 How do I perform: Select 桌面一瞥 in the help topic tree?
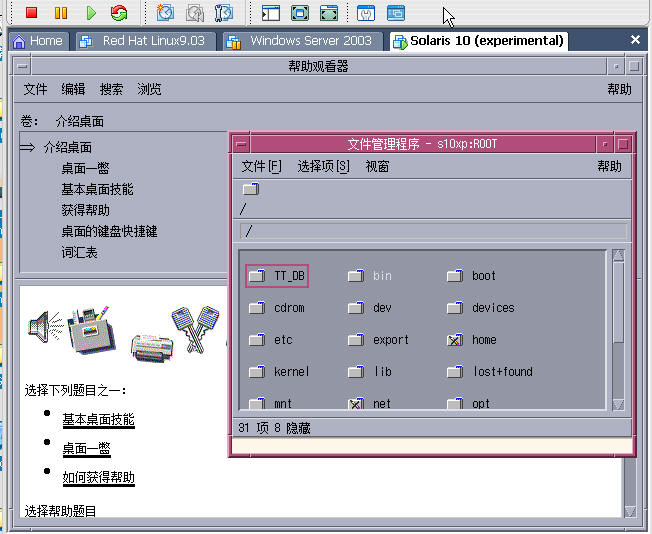[x=85, y=168]
